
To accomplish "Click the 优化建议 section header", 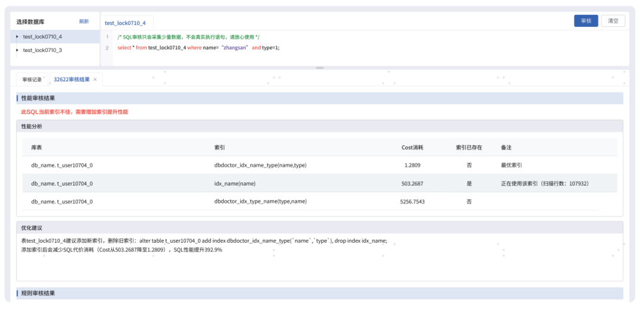I will coord(320,227).
